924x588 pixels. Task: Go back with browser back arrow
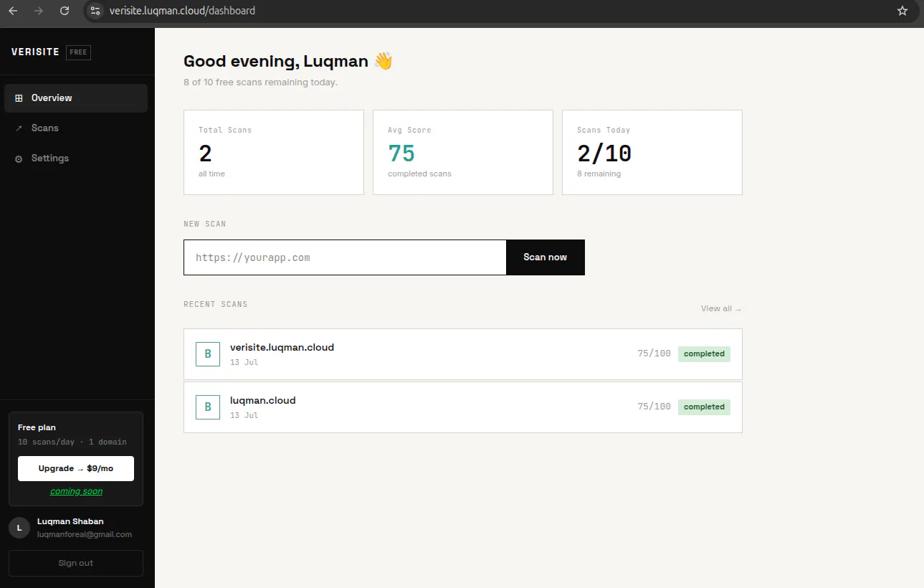click(13, 11)
